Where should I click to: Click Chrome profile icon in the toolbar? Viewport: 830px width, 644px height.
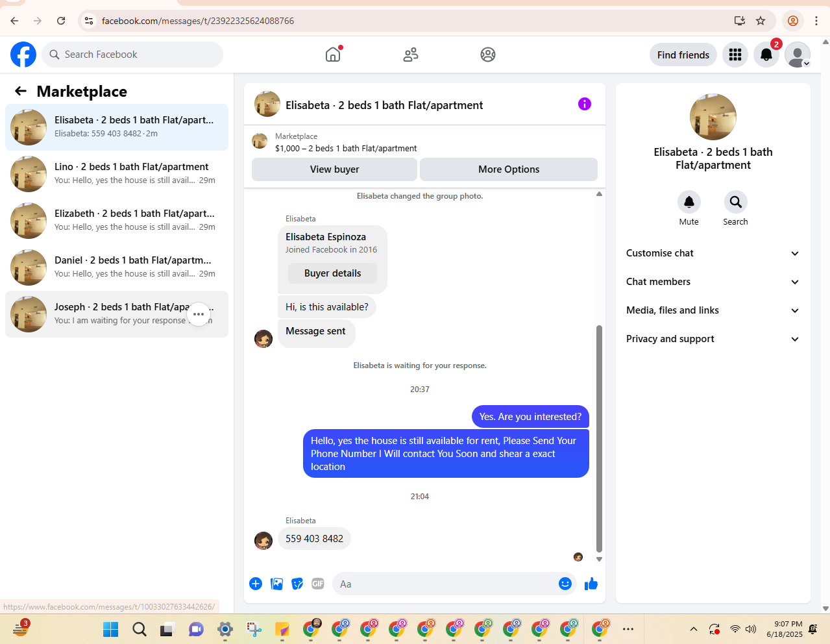[792, 21]
